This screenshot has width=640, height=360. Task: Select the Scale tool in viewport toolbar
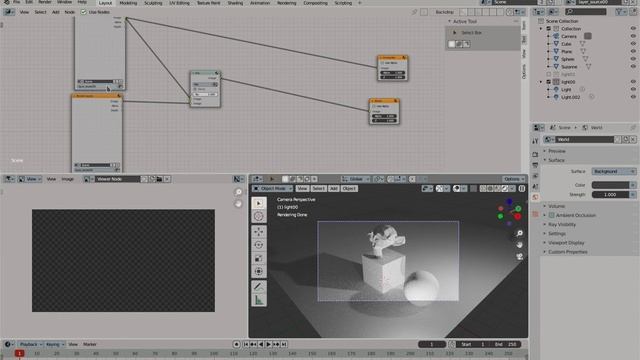259,258
